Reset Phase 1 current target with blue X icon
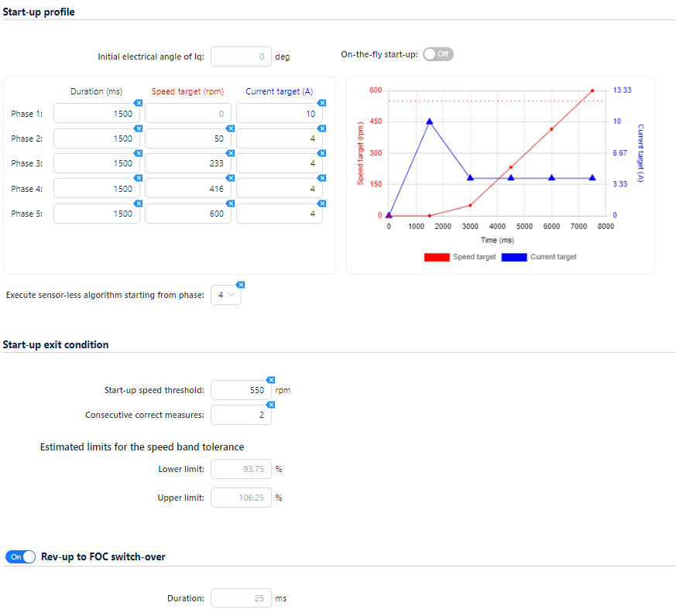The width and height of the screenshot is (676, 616). 321,103
